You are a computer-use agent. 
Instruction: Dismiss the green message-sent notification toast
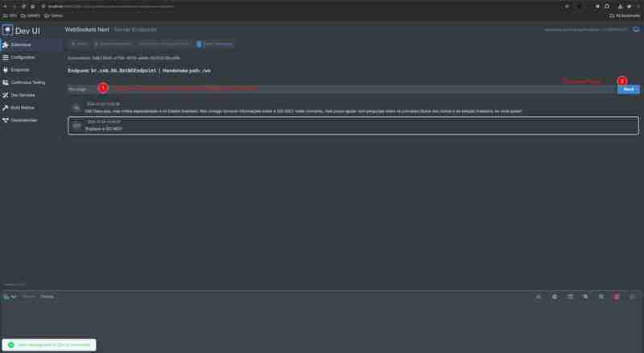(49, 345)
